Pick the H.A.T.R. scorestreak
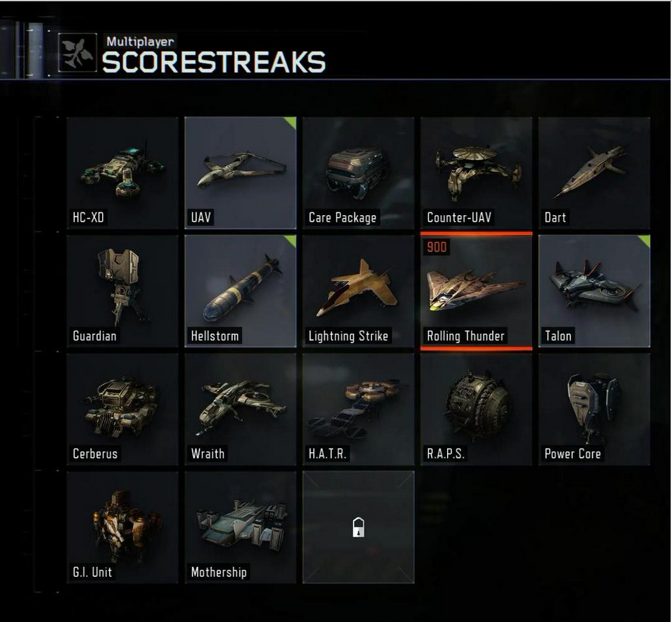Viewport: 672px width, 622px height. pyautogui.click(x=358, y=409)
